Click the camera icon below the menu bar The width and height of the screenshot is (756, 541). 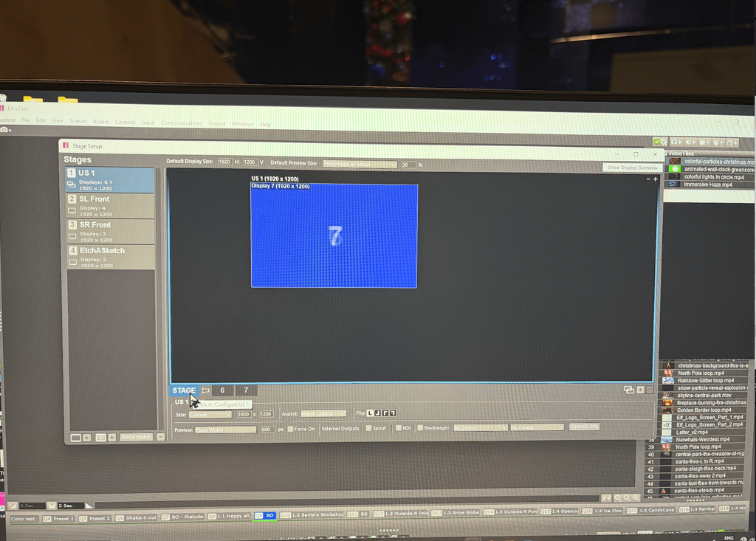[4, 130]
